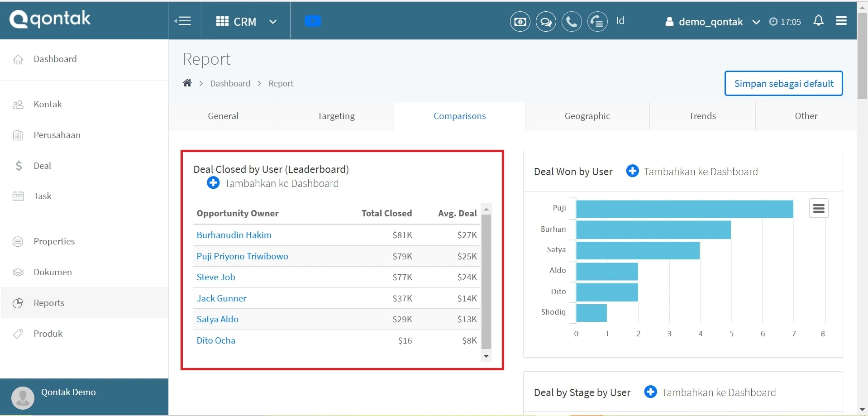Screen dimensions: 868x416
Task: Click leaderboard table scroll up arrow
Action: pyautogui.click(x=486, y=209)
